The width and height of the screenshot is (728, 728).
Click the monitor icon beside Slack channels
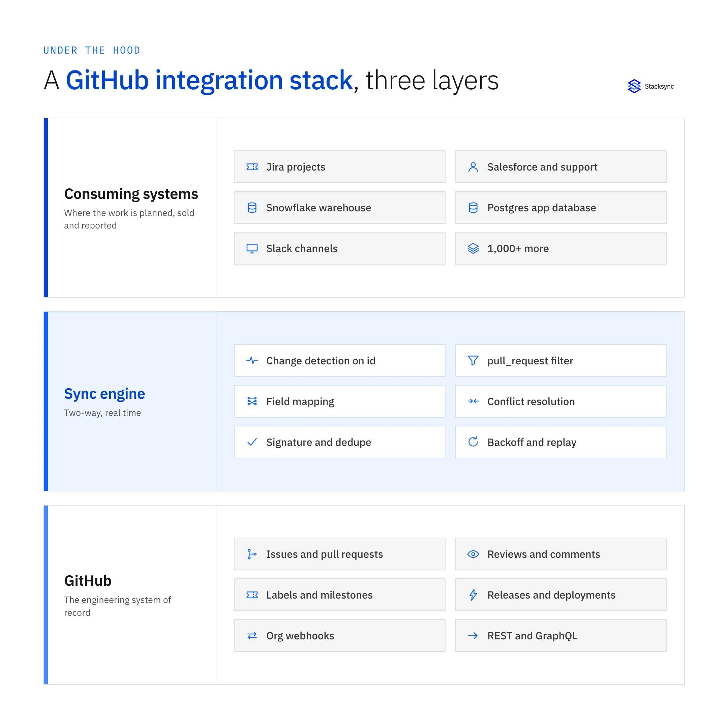[x=252, y=248]
